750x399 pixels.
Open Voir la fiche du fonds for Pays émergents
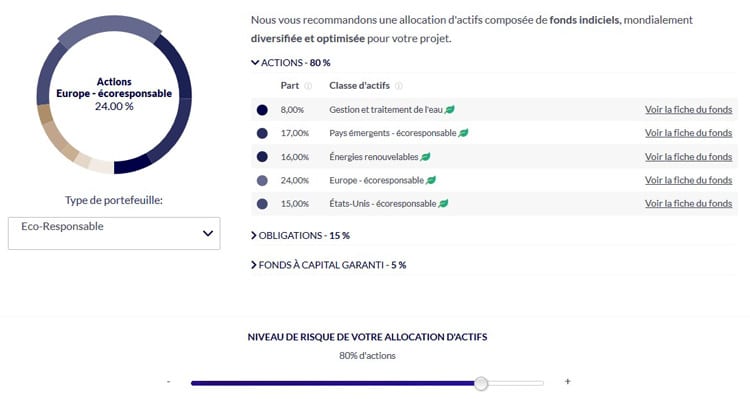688,133
